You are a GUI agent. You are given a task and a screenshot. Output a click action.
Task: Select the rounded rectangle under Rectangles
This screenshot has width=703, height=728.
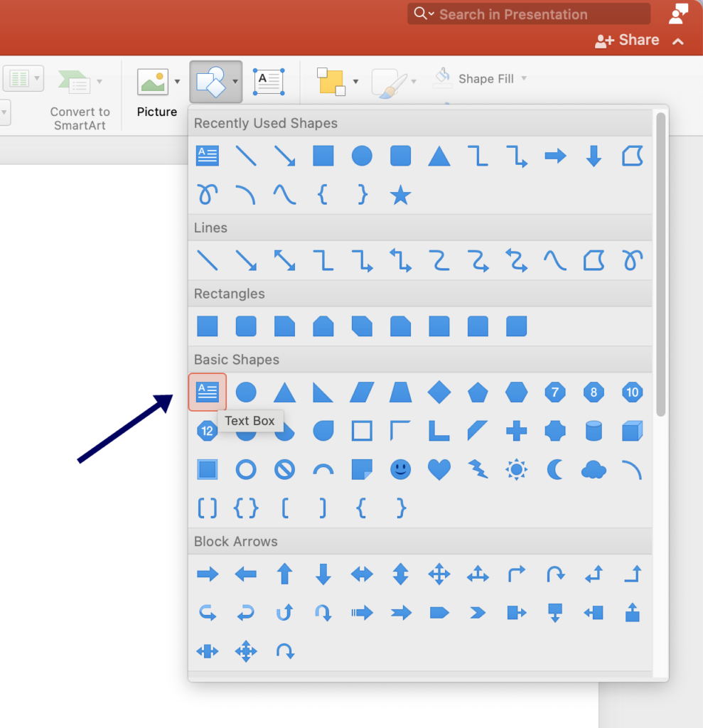point(245,326)
